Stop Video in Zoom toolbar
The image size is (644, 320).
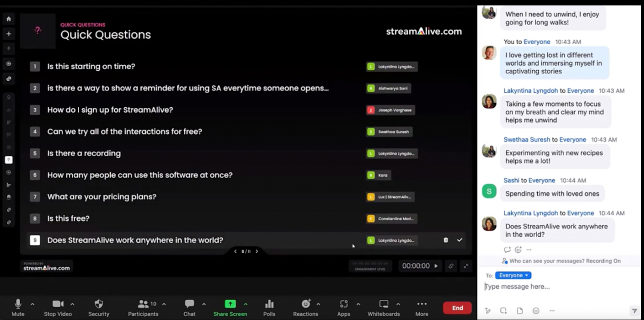pyautogui.click(x=58, y=308)
